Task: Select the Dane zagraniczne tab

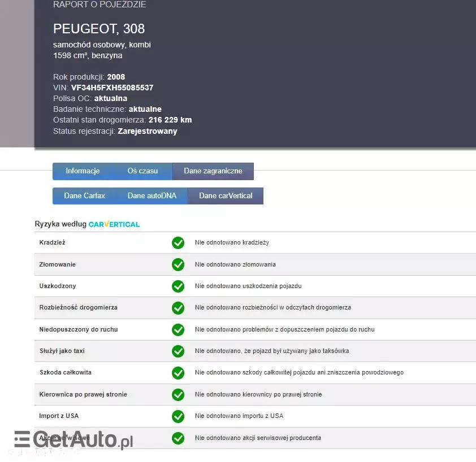Action: click(x=213, y=171)
